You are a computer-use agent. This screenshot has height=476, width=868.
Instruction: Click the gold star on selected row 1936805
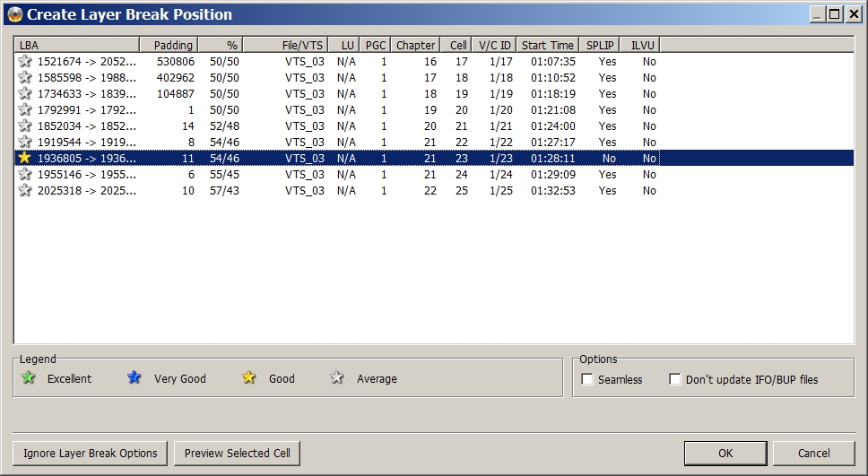(25, 159)
